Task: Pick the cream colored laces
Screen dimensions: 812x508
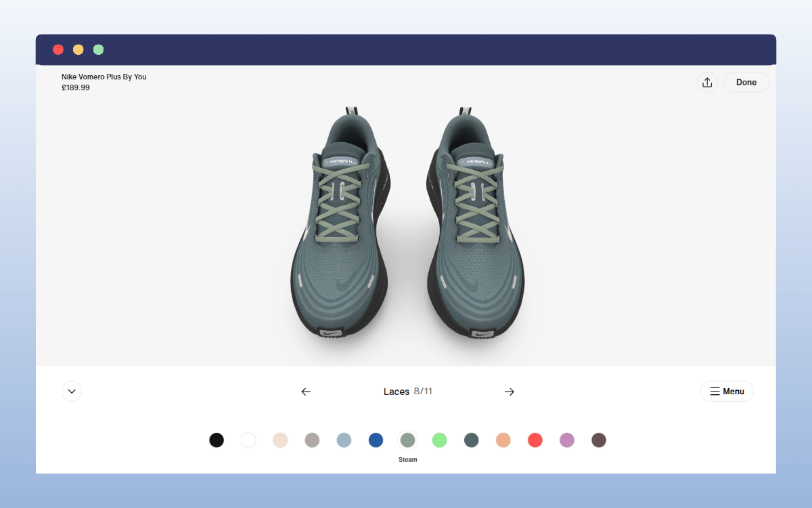Action: 280,440
